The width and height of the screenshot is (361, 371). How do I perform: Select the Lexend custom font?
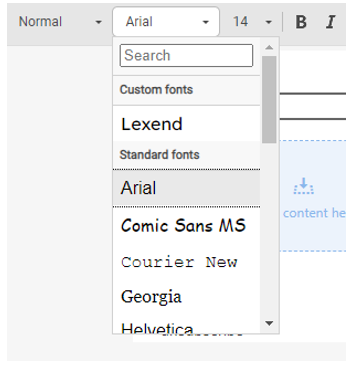[186, 124]
